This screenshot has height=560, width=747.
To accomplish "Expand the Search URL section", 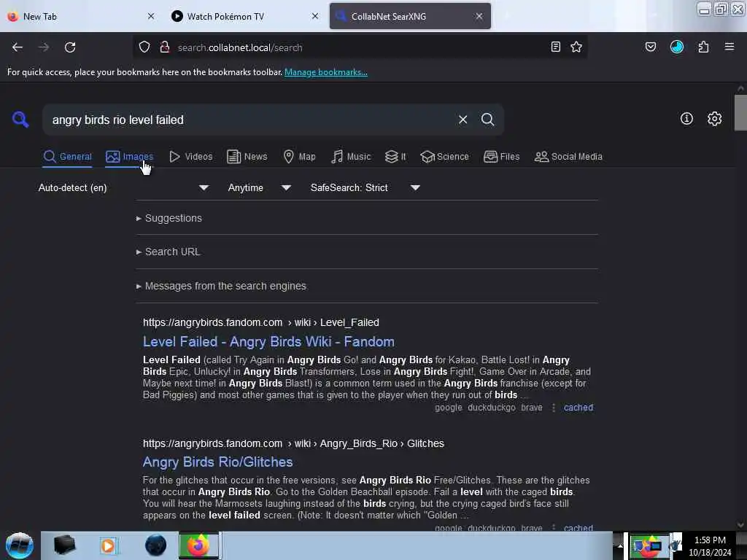I will pyautogui.click(x=169, y=252).
